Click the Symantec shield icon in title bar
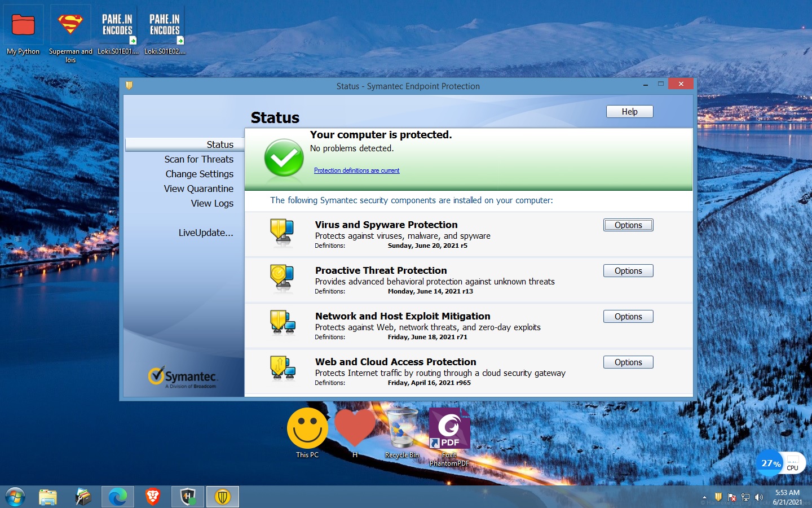Viewport: 812px width, 508px height. [x=129, y=86]
